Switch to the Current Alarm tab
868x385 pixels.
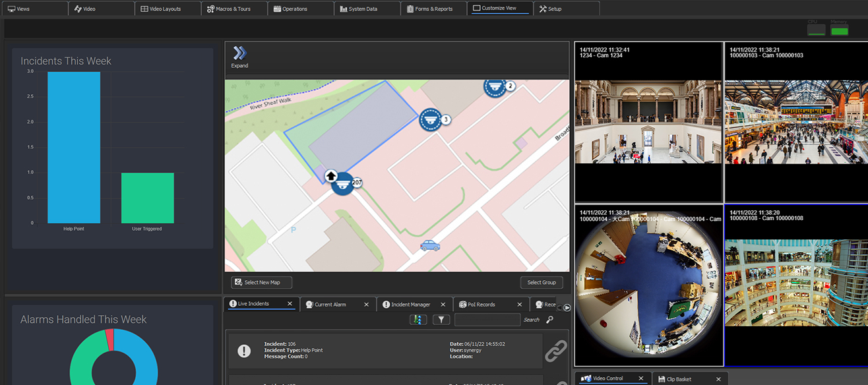[x=337, y=305]
